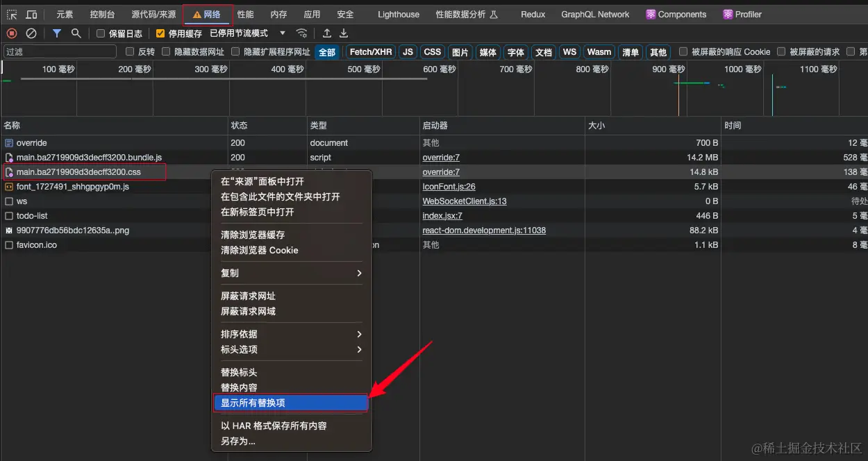Open react-dom.development.js:11038 link
This screenshot has height=461, width=868.
coord(484,230)
